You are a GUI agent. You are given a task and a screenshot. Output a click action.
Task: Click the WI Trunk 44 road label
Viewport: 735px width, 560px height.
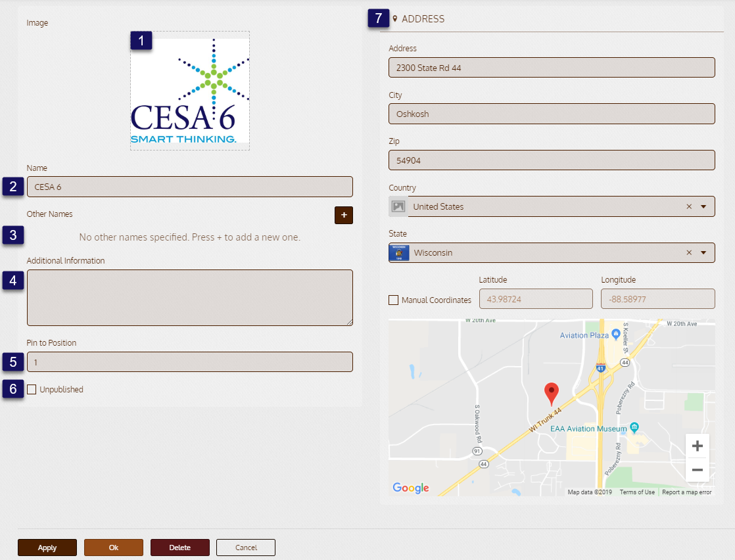tap(545, 420)
